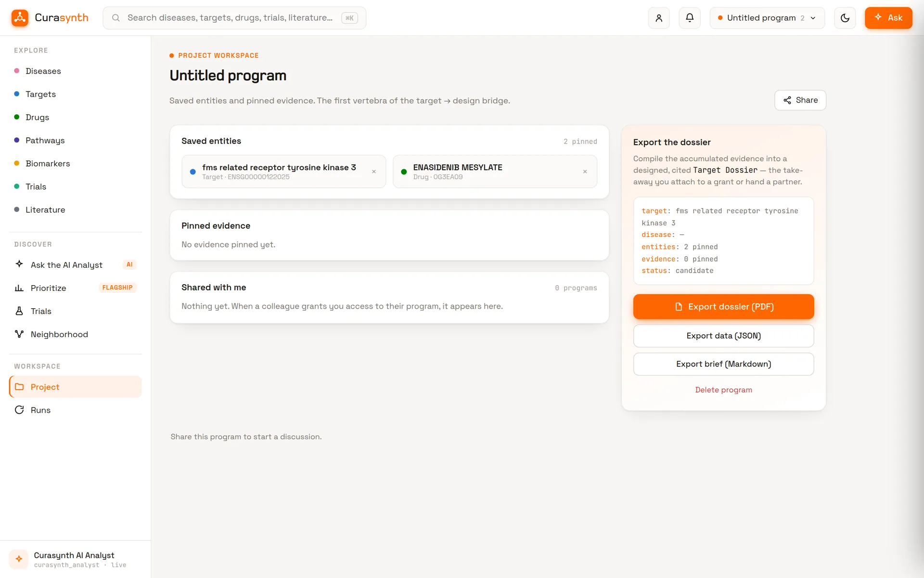
Task: Click the Share button
Action: (x=800, y=100)
